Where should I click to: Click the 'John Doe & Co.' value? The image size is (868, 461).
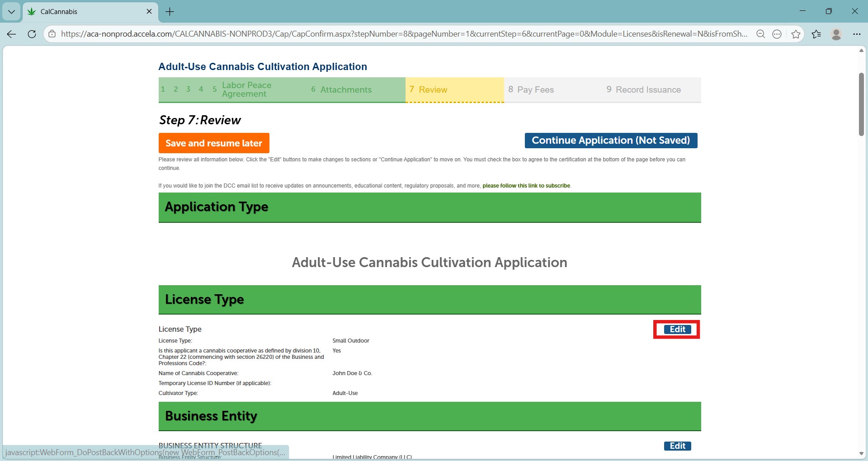coord(352,373)
